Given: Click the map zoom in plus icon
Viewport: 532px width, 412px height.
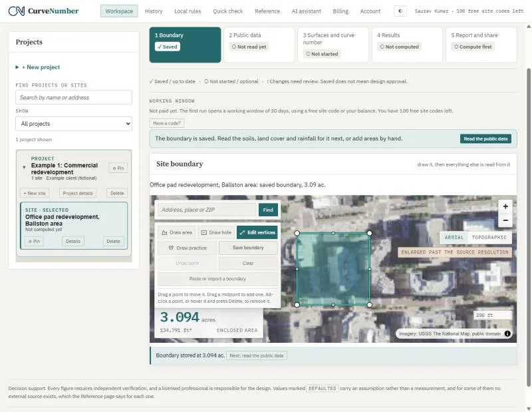Looking at the screenshot, I should coord(505,206).
